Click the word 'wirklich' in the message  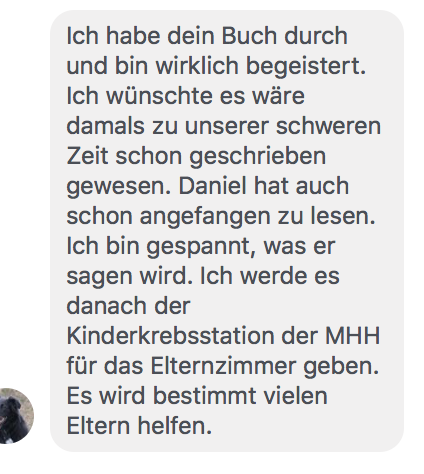click(x=197, y=66)
